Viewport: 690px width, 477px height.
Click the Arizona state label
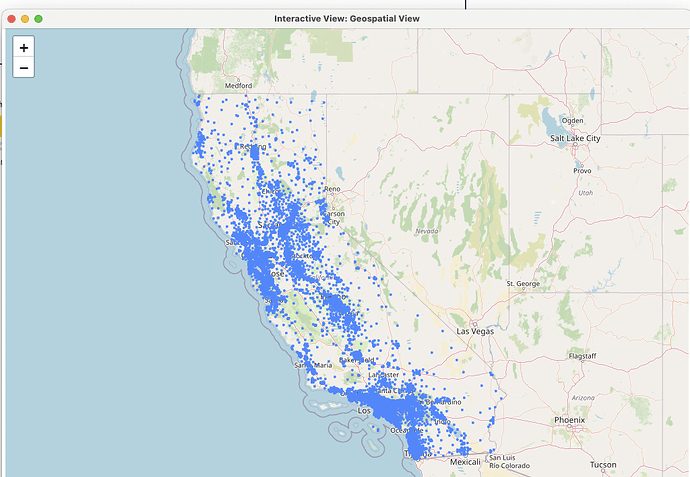tap(583, 397)
